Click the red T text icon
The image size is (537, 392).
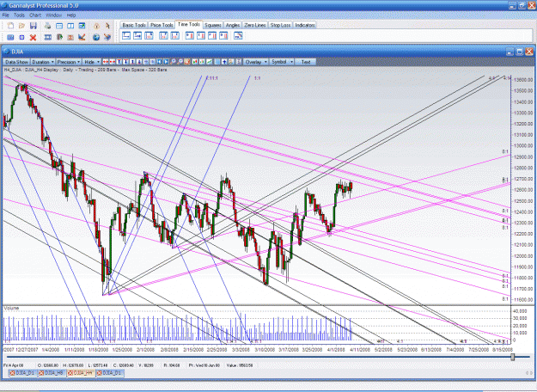click(x=119, y=62)
